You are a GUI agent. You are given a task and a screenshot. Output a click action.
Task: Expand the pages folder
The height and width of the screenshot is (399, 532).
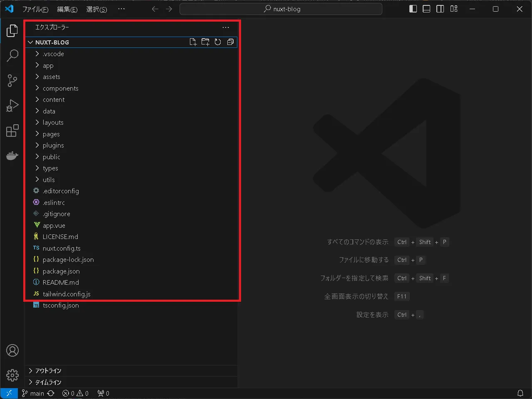[x=131, y=134]
